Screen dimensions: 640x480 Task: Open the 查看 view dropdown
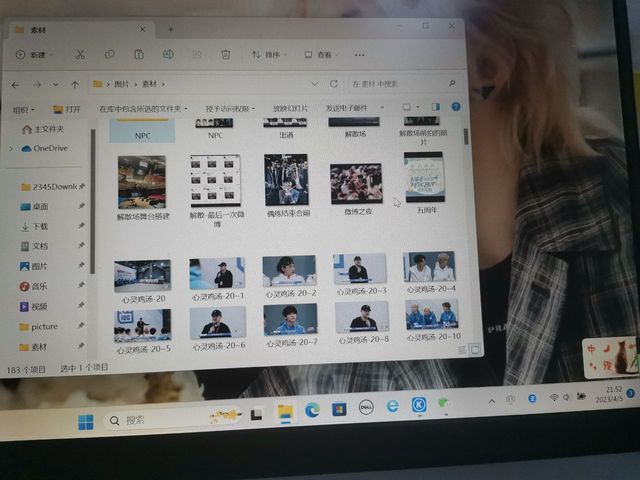(322, 54)
